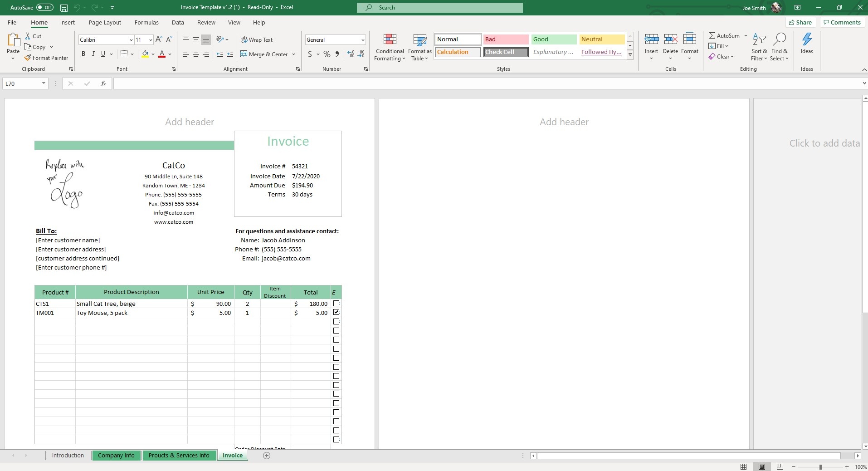Click Merge & Center
This screenshot has height=471, width=868.
tap(264, 54)
